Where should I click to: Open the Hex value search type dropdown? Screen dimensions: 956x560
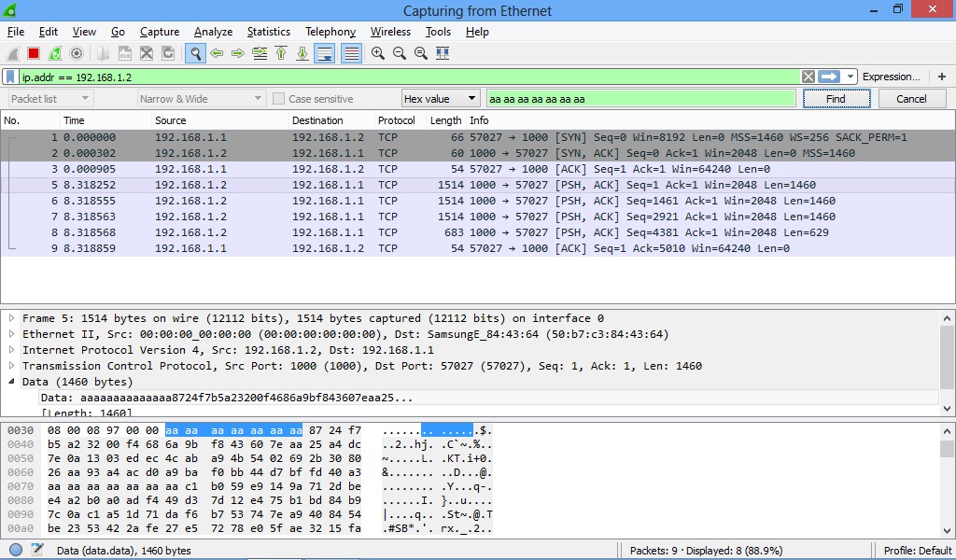[440, 99]
